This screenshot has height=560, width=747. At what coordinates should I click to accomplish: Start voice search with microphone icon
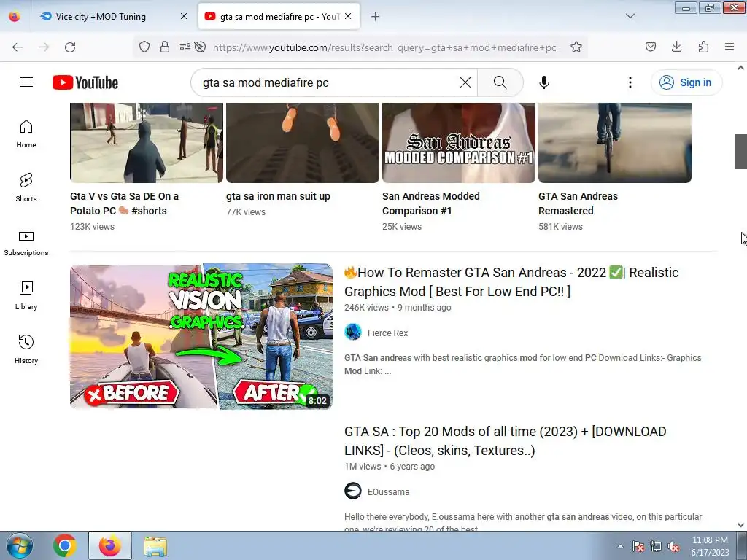543,82
